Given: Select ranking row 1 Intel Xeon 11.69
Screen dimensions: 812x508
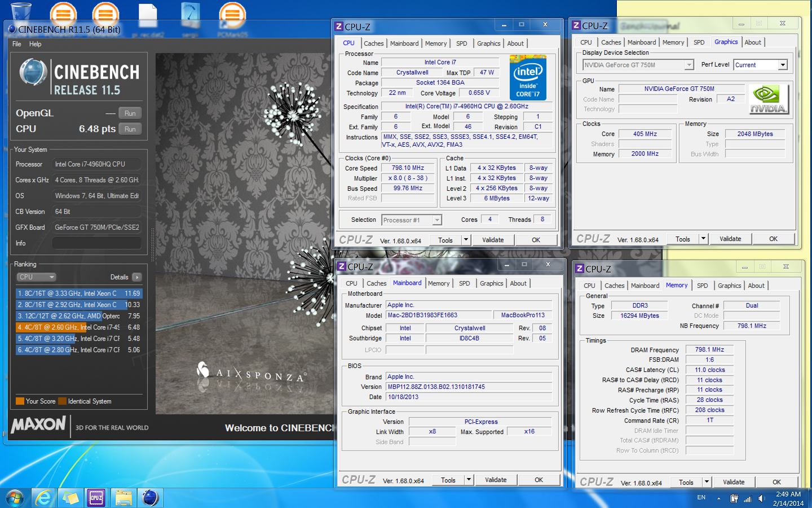Looking at the screenshot, I should pyautogui.click(x=79, y=294).
